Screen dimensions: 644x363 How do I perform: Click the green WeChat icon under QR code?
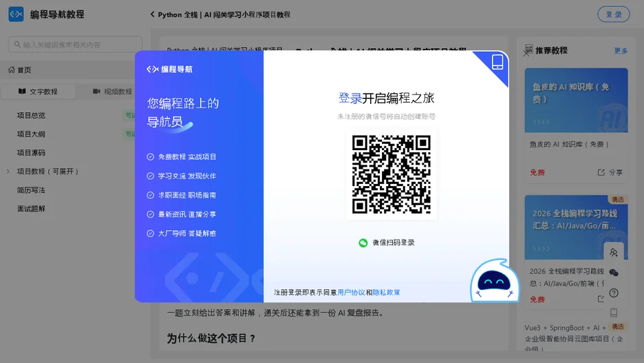click(363, 243)
